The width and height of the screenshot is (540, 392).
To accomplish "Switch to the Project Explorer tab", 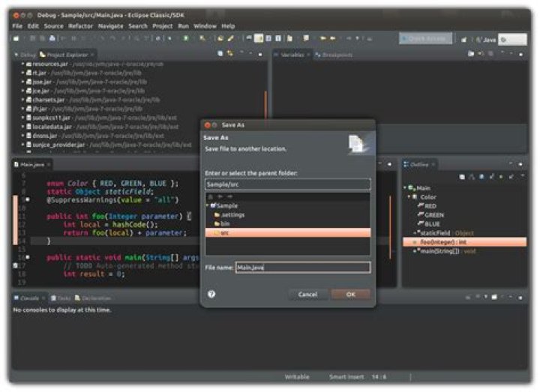I will [x=67, y=55].
